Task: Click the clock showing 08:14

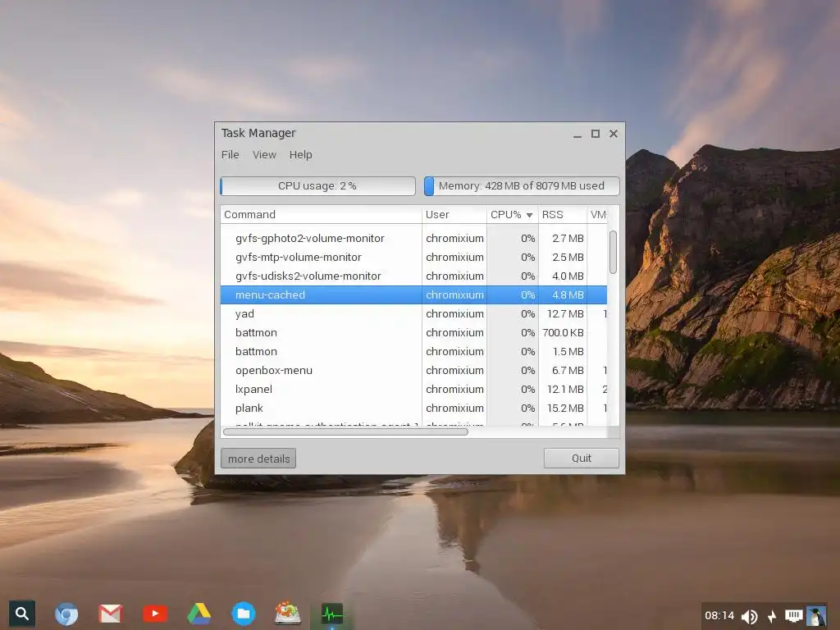Action: click(719, 615)
